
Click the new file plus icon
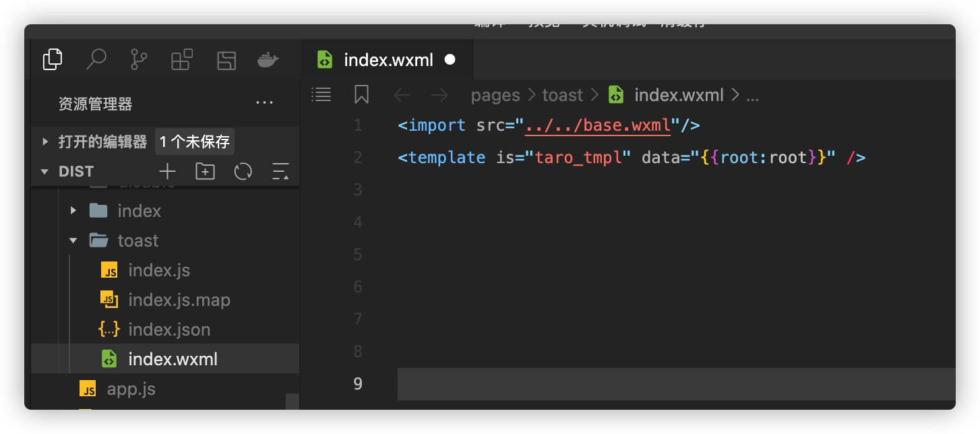(x=167, y=171)
